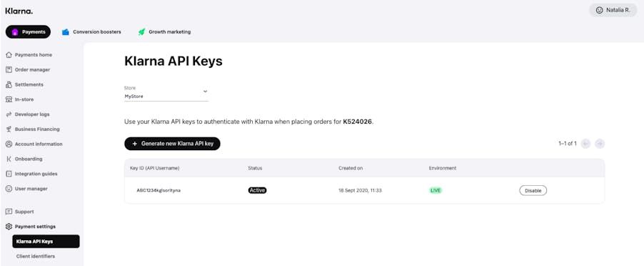The height and width of the screenshot is (266, 644).
Task: Expand the Store selector chevron arrow
Action: coord(206,92)
